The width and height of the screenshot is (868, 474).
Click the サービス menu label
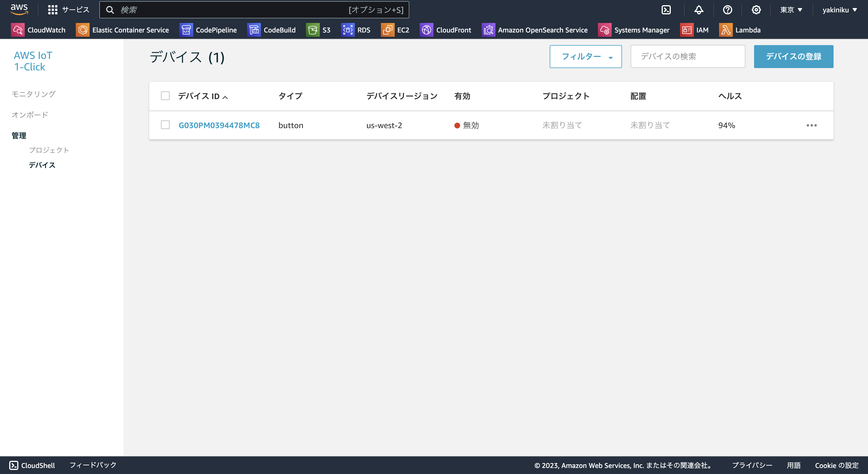coord(76,10)
